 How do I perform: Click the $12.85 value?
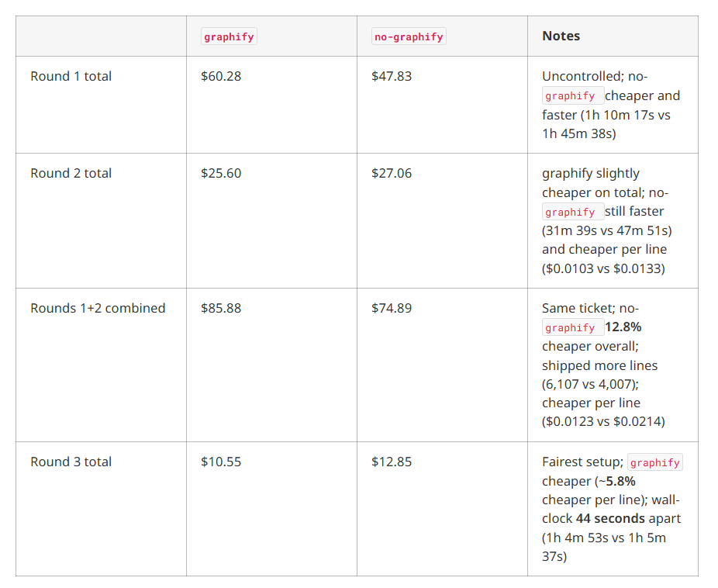(x=392, y=462)
